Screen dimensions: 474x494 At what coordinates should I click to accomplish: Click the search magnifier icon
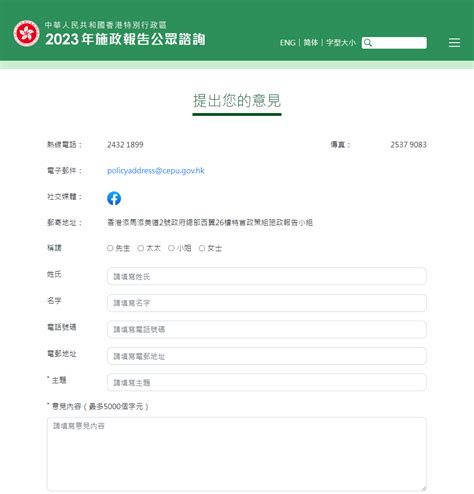pos(368,43)
